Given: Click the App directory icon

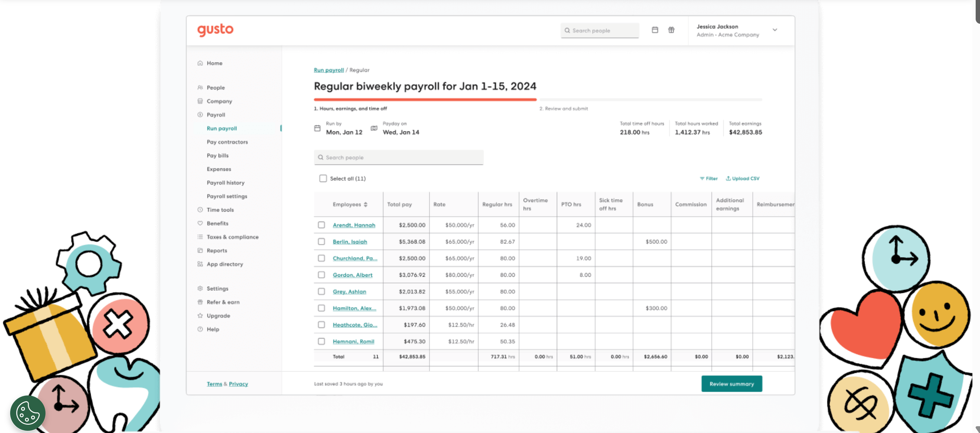Looking at the screenshot, I should pyautogui.click(x=200, y=264).
